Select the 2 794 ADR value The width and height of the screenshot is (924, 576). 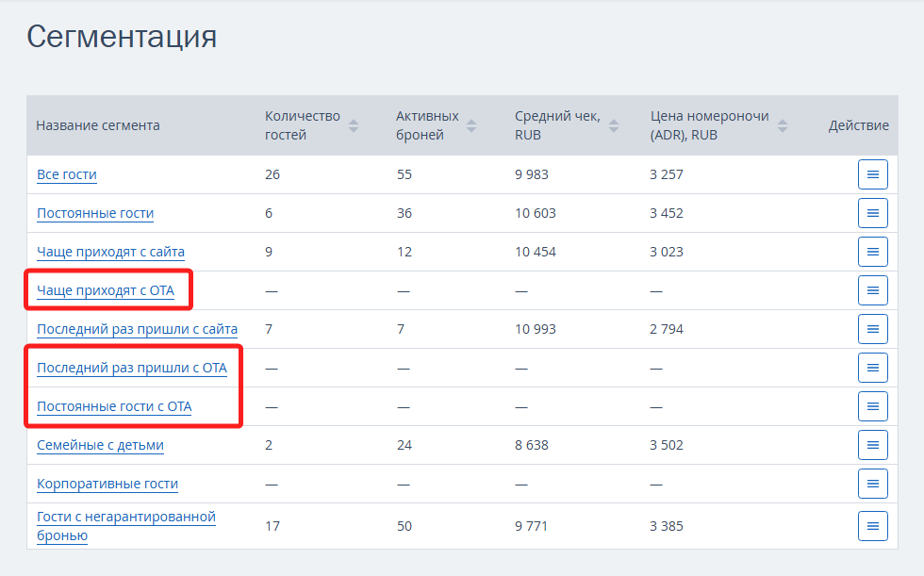(667, 329)
